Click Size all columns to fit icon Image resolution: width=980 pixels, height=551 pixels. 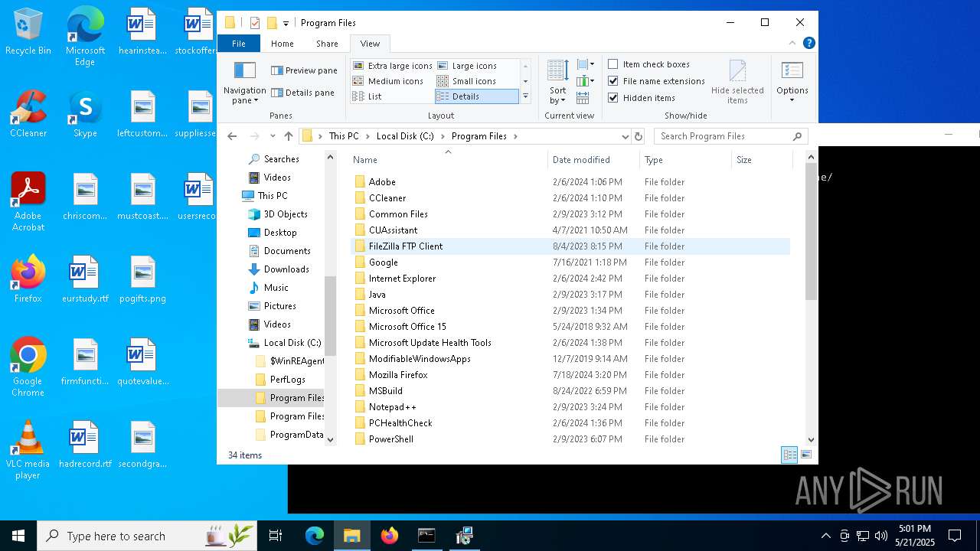pos(583,97)
